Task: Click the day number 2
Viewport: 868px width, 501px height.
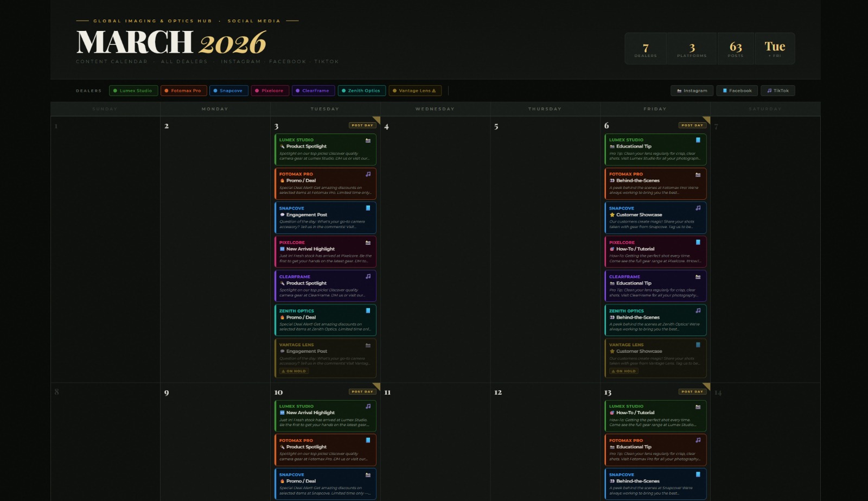Action: point(167,126)
